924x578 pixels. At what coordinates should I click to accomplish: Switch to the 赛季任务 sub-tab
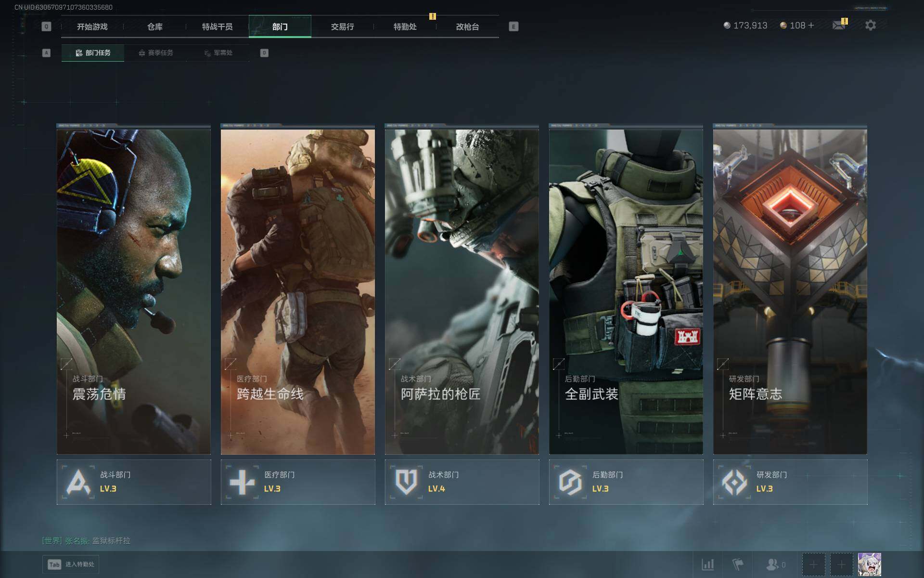pyautogui.click(x=155, y=53)
